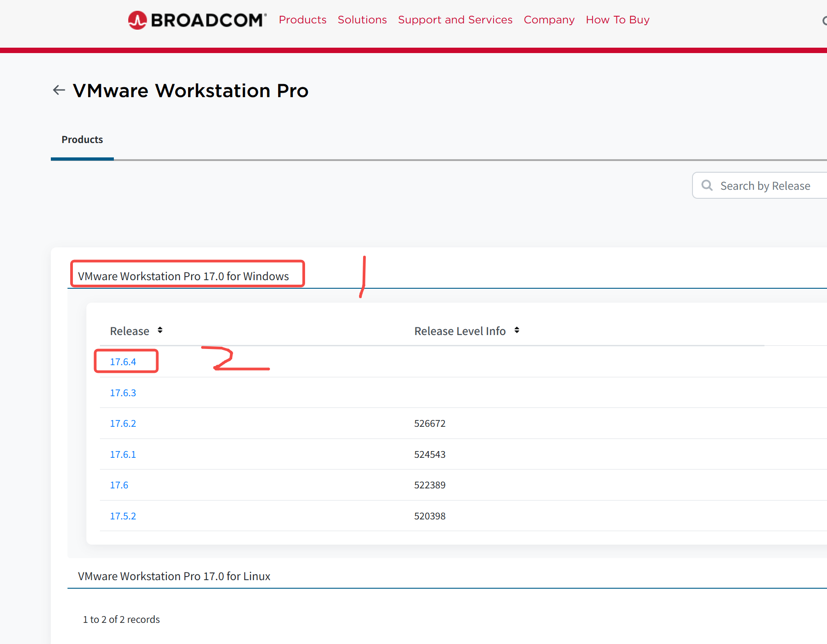Select build number 526672
The width and height of the screenshot is (827, 644).
pyautogui.click(x=430, y=424)
